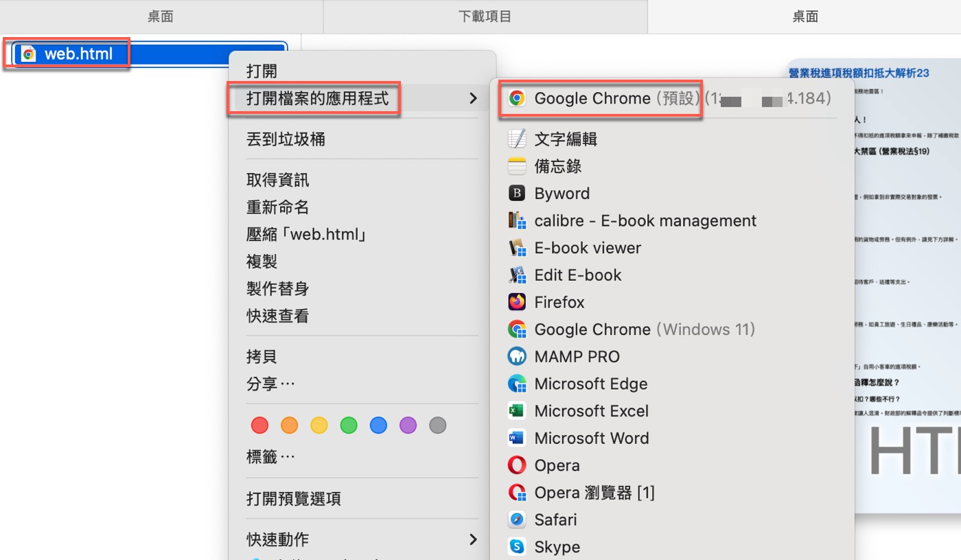The image size is (961, 560).
Task: Open 快速查看 preview
Action: (x=277, y=316)
